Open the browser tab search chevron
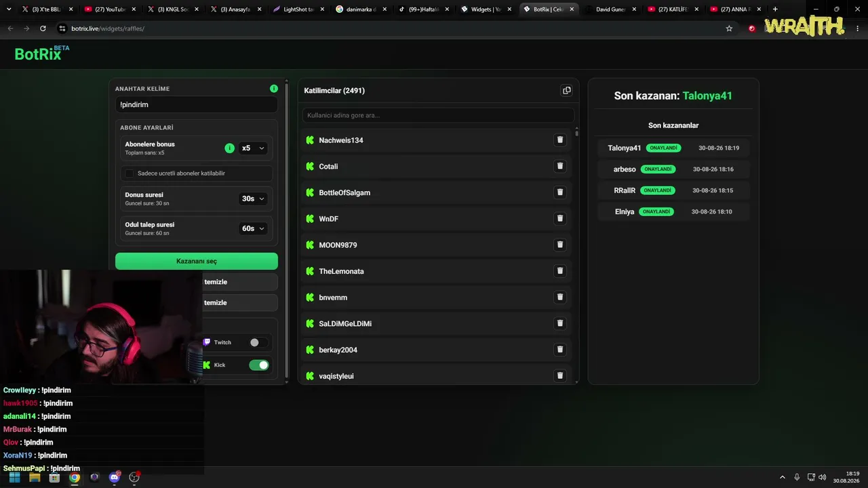The height and width of the screenshot is (488, 868). (9, 9)
